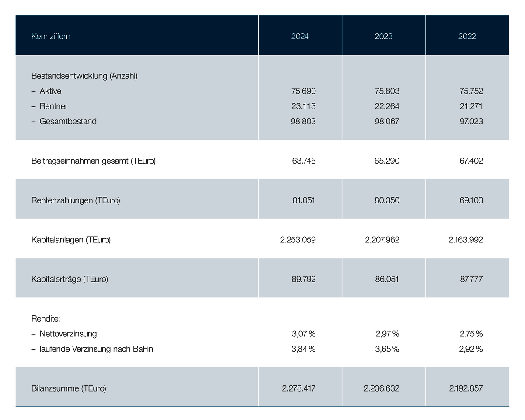Click the Rentner value for 2023
Viewport: 525px width, 420px height.
pyautogui.click(x=387, y=106)
